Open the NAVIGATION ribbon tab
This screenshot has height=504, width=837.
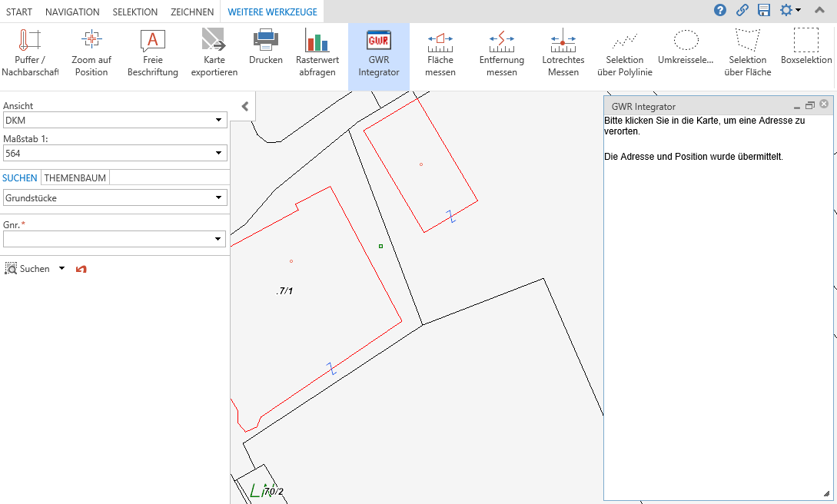pyautogui.click(x=72, y=12)
